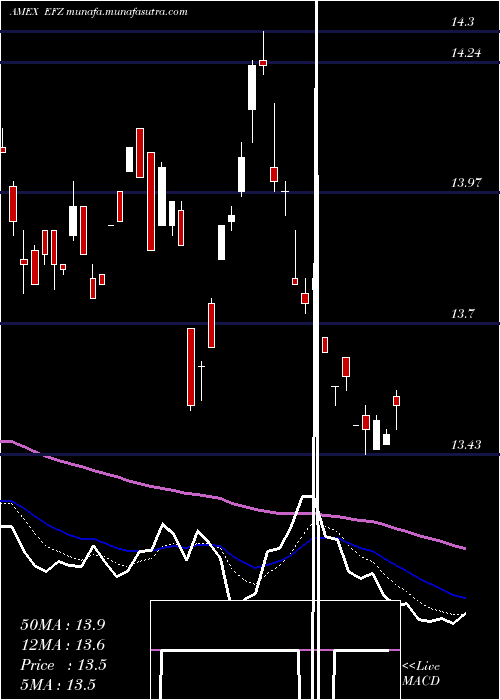Click the 13.43 price level label
The height and width of the screenshot is (700, 500).
click(466, 445)
